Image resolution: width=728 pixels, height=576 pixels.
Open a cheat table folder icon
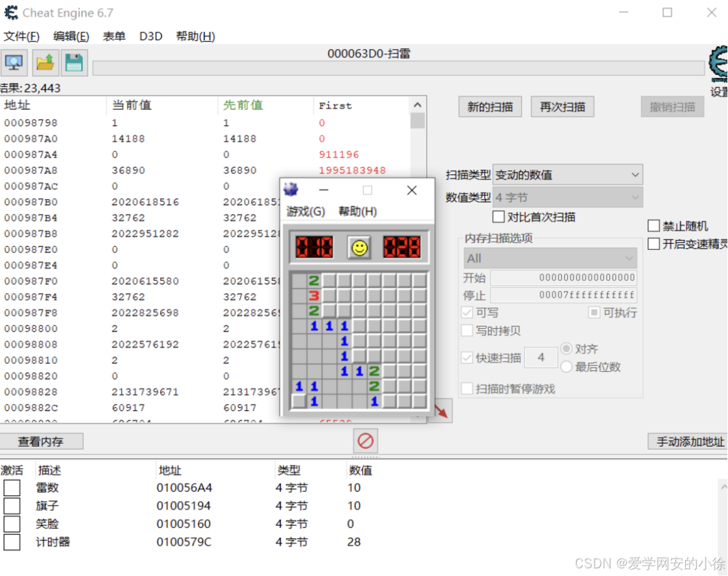[x=45, y=63]
